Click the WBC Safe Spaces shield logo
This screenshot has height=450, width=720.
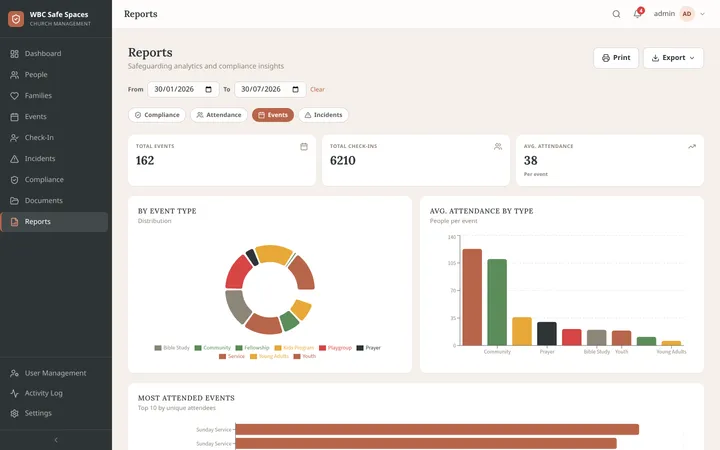(x=16, y=18)
